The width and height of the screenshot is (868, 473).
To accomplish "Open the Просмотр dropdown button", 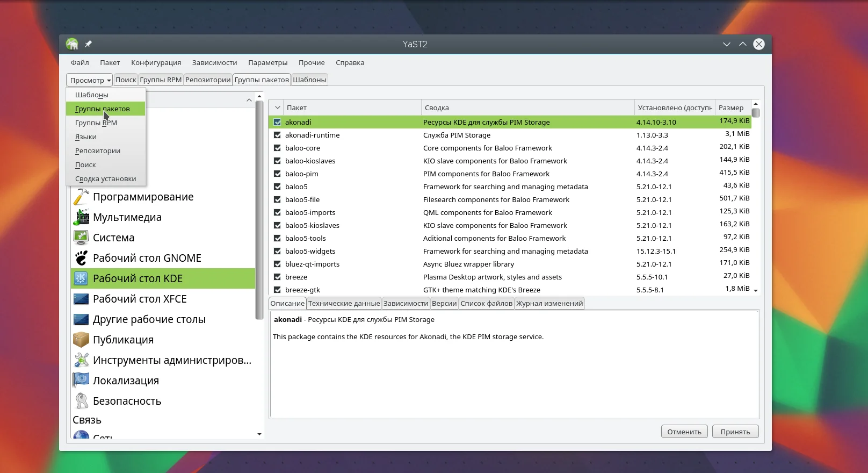I will tap(90, 80).
